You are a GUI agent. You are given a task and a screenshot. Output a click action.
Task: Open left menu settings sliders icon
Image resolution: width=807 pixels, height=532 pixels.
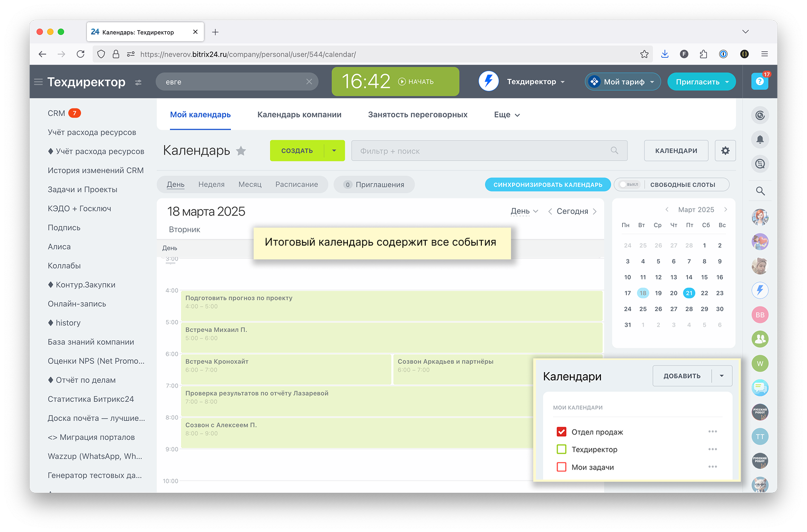click(x=138, y=83)
